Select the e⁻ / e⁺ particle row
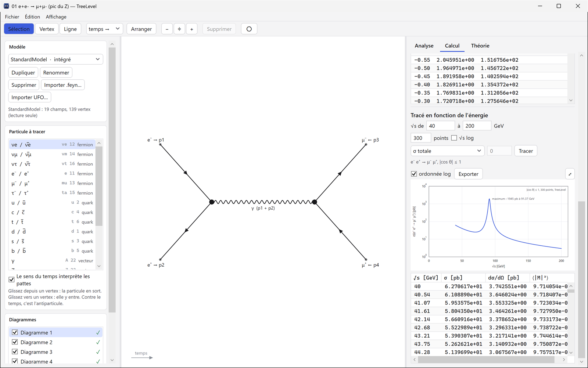The image size is (588, 368). pyautogui.click(x=52, y=173)
